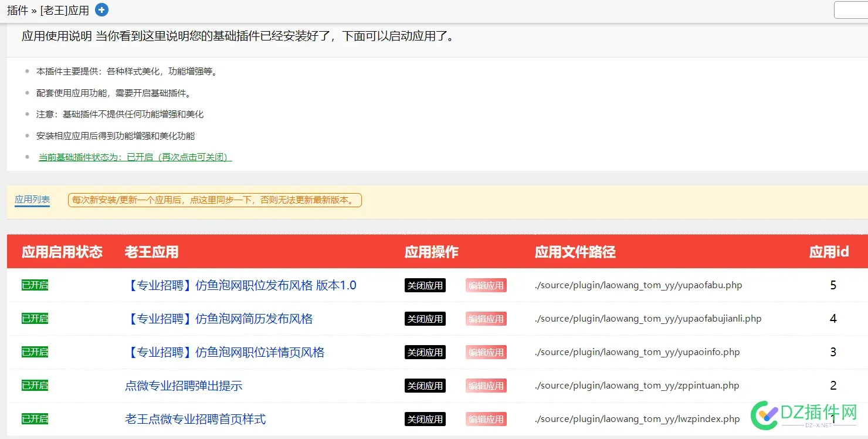Toggle base plugin status link 当前基础插件状态为：已开启
The height and width of the screenshot is (439, 868).
click(x=135, y=157)
